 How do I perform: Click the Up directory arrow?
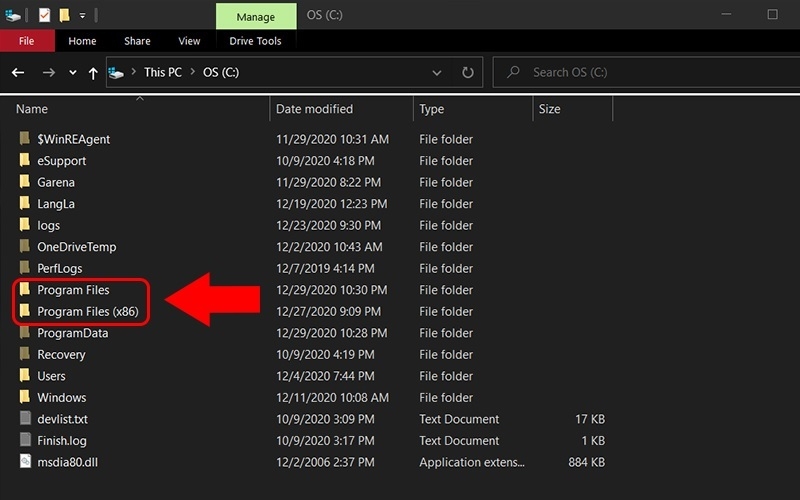tap(94, 72)
